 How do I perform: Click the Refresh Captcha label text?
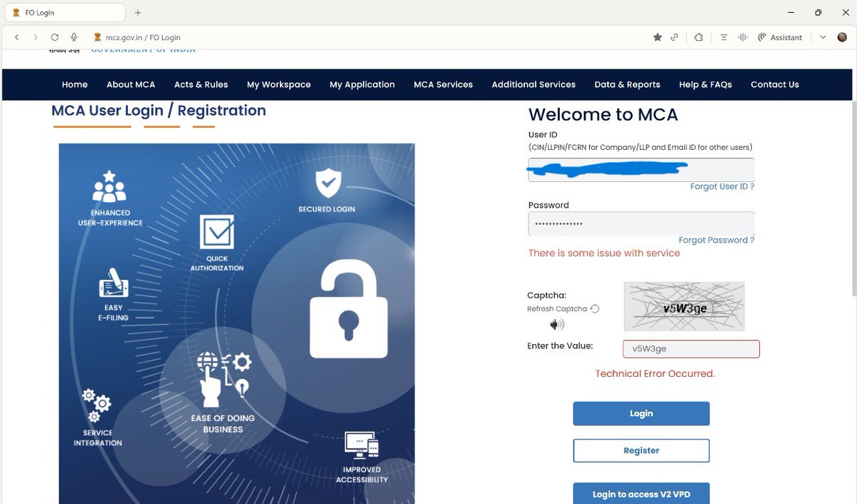click(x=557, y=309)
